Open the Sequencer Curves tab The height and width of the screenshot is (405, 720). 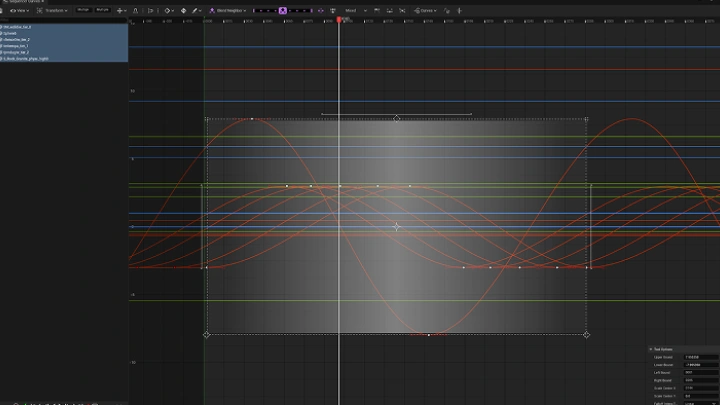23,1
